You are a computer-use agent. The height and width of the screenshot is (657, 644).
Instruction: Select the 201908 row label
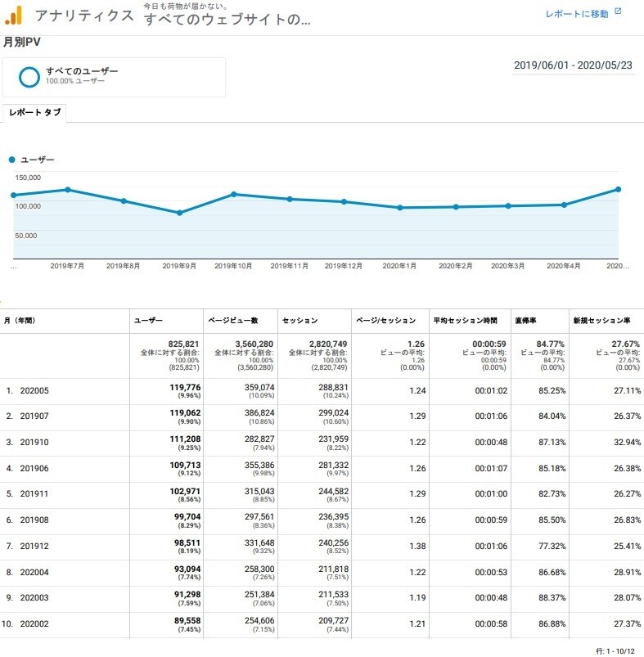(34, 520)
